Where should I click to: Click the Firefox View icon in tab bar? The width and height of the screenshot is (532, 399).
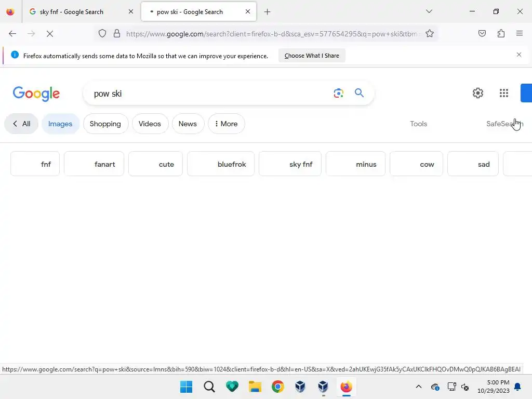click(10, 12)
